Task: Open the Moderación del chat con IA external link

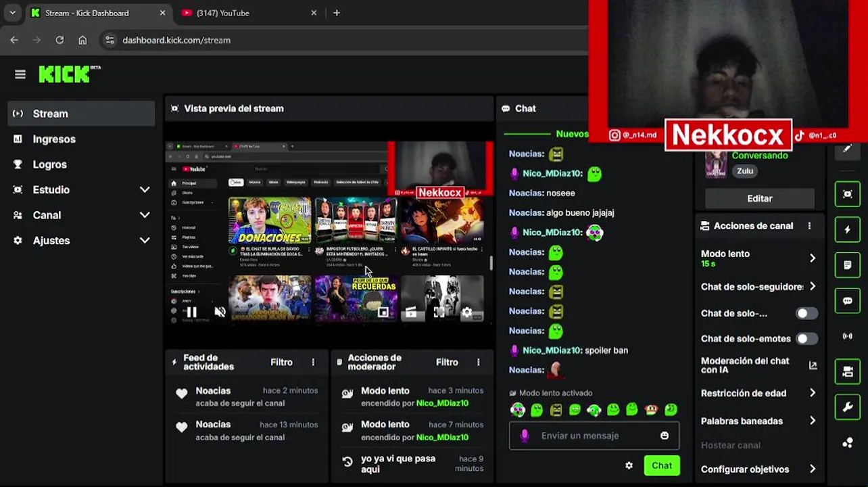Action: (813, 365)
